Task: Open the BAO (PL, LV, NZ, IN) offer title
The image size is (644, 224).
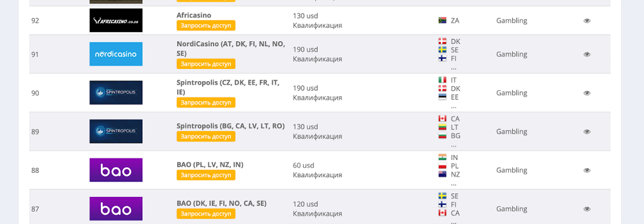Action: tap(210, 164)
